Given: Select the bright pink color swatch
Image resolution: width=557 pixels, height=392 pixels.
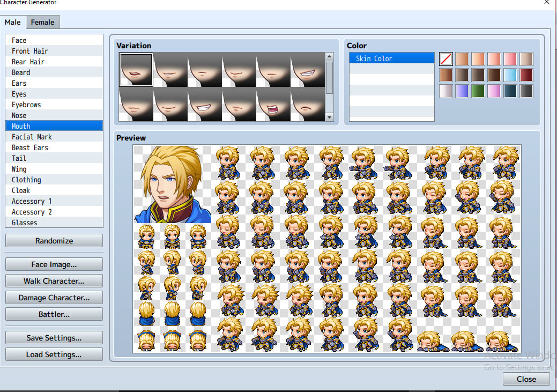Looking at the screenshot, I should pos(510,59).
